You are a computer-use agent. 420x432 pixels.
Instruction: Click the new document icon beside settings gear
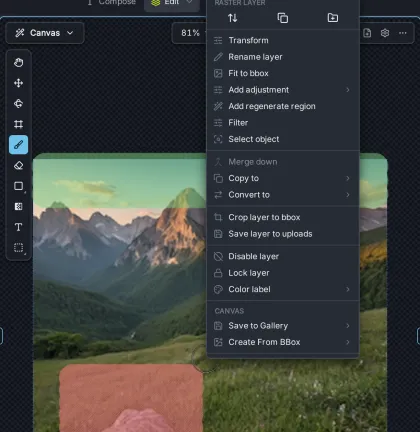367,33
